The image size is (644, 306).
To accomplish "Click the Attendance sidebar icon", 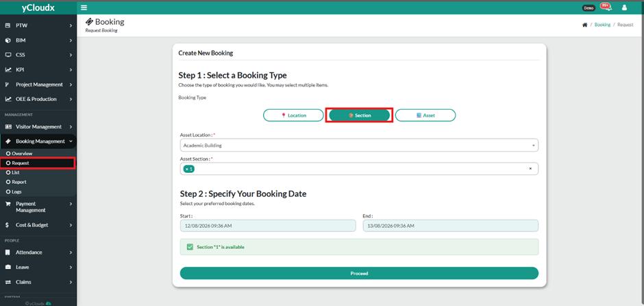I will pyautogui.click(x=8, y=252).
